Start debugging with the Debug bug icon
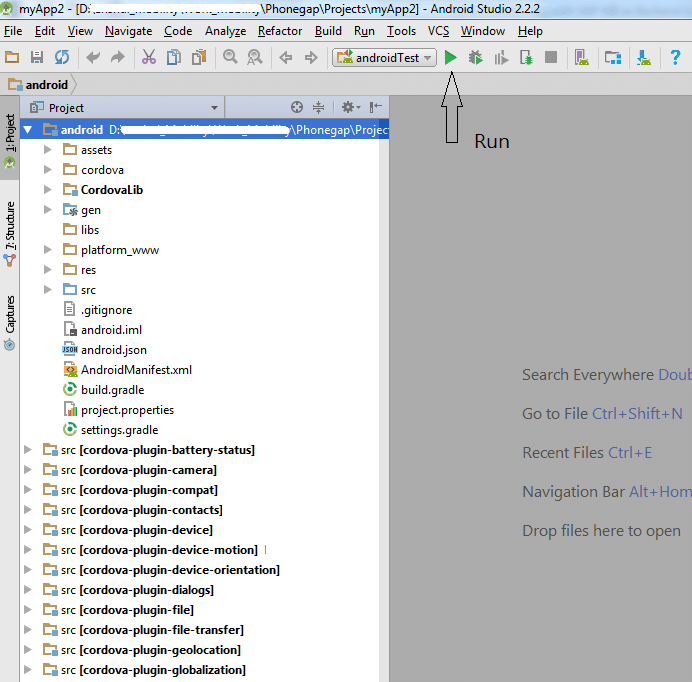The width and height of the screenshot is (692, 682). tap(476, 58)
